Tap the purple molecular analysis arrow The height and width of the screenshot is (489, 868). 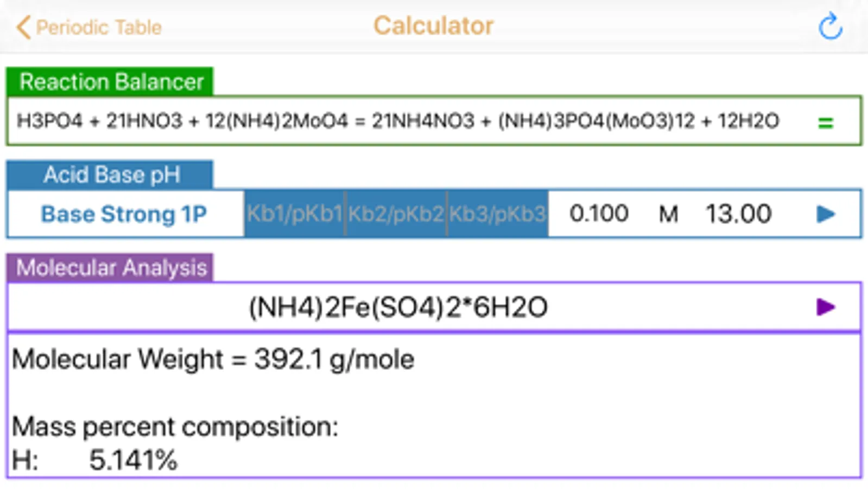pyautogui.click(x=826, y=307)
